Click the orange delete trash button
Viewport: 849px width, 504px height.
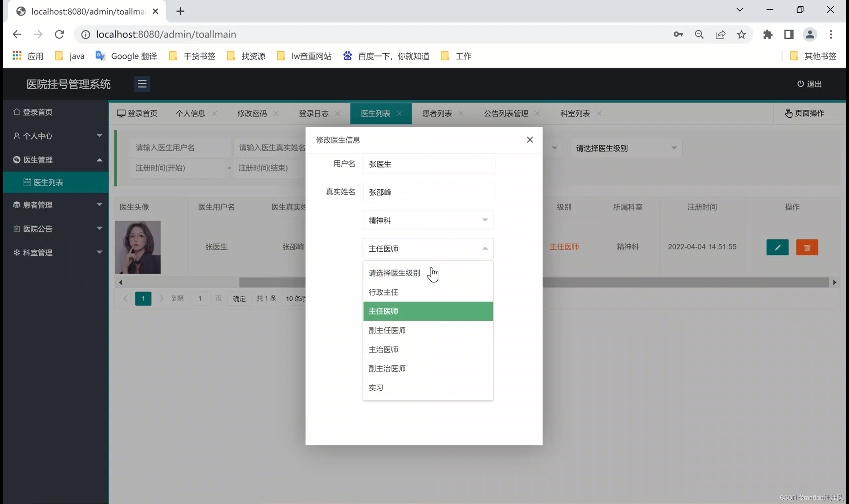pos(807,247)
